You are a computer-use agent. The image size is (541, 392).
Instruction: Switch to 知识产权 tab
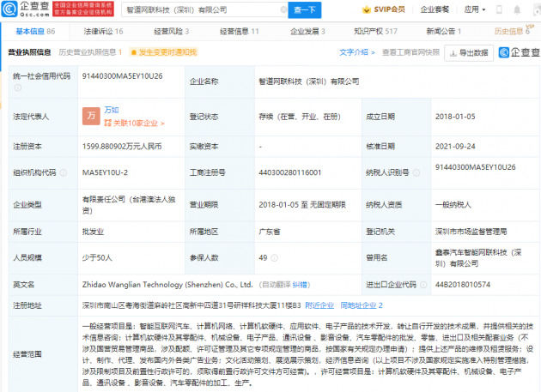coord(375,32)
